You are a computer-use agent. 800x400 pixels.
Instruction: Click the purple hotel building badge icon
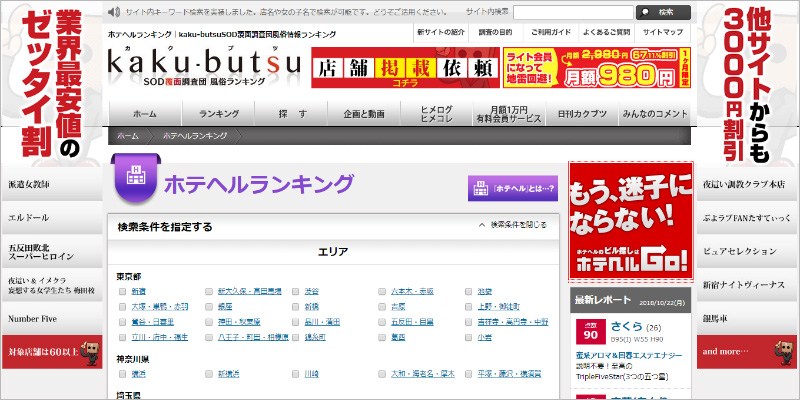click(x=136, y=178)
